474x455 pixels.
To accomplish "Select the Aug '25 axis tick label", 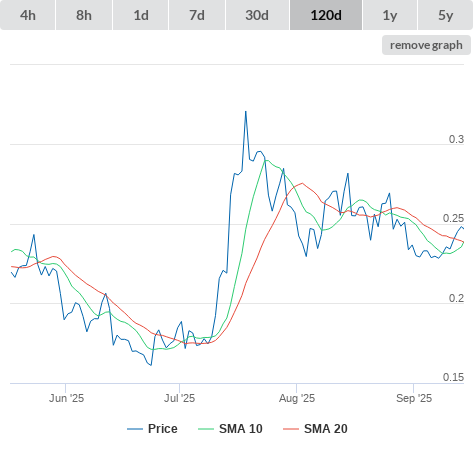I will (297, 398).
